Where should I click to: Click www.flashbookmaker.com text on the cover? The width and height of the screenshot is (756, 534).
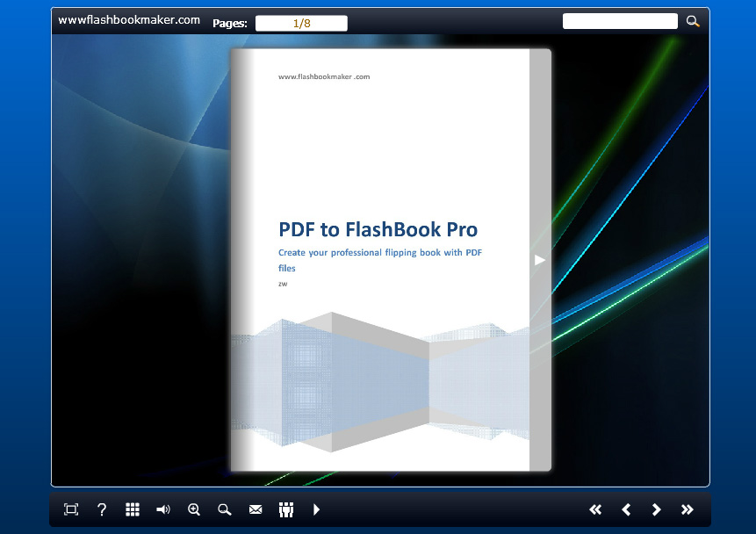click(324, 76)
